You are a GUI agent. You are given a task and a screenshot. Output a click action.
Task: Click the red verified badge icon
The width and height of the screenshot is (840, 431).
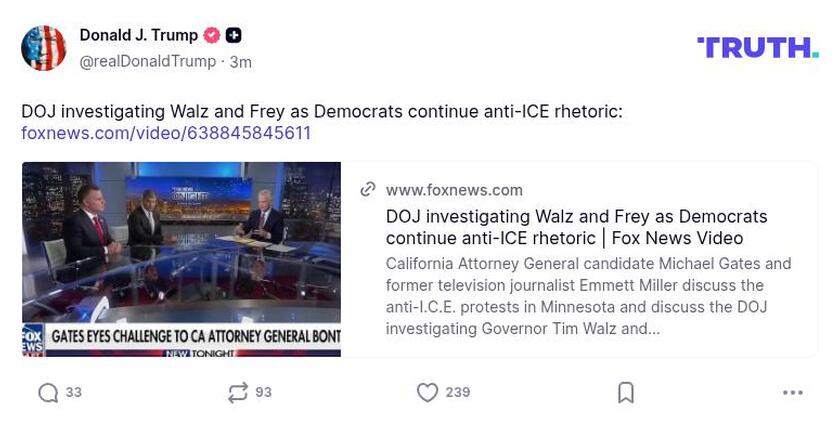tap(212, 35)
